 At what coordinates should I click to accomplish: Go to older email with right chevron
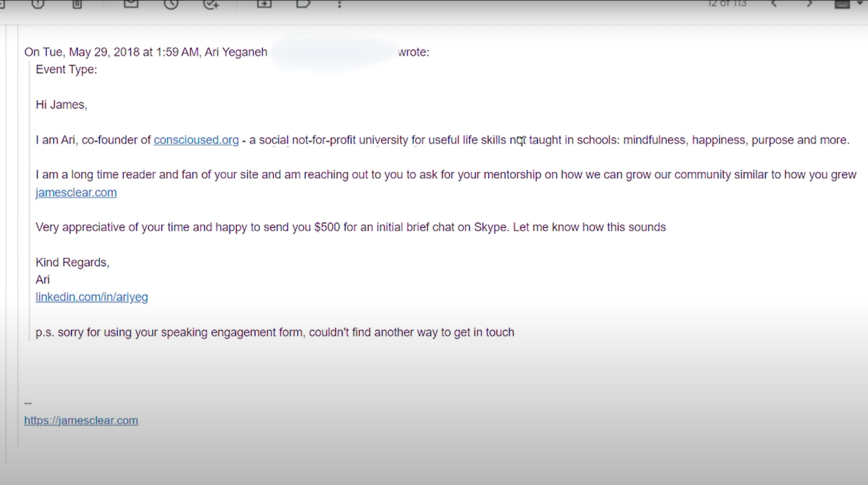pyautogui.click(x=809, y=3)
